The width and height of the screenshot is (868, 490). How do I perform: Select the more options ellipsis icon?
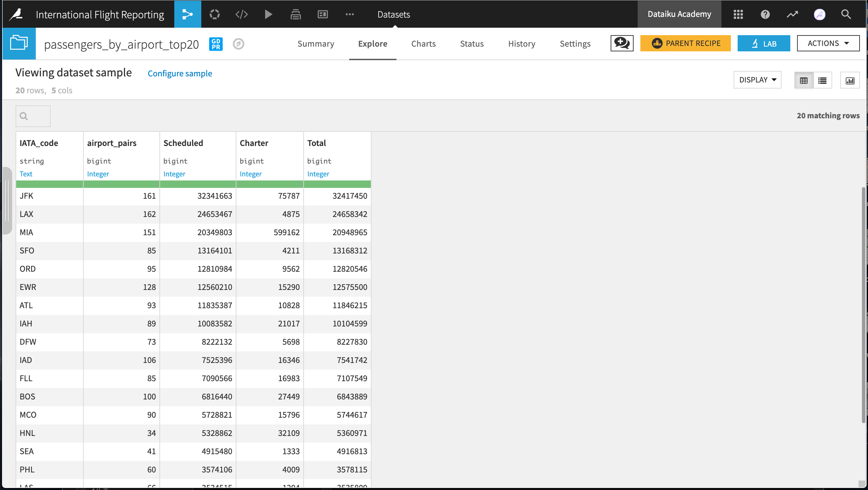coord(350,14)
